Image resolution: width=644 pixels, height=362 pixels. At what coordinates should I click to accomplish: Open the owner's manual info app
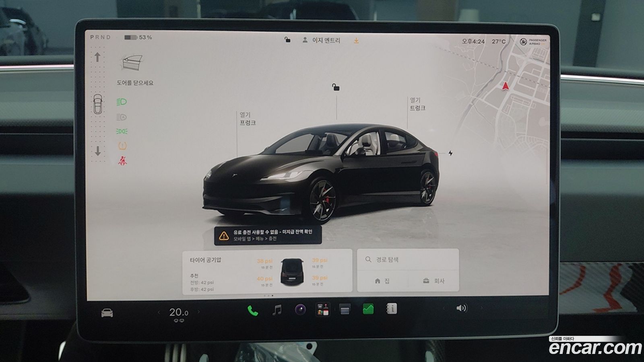click(x=392, y=309)
